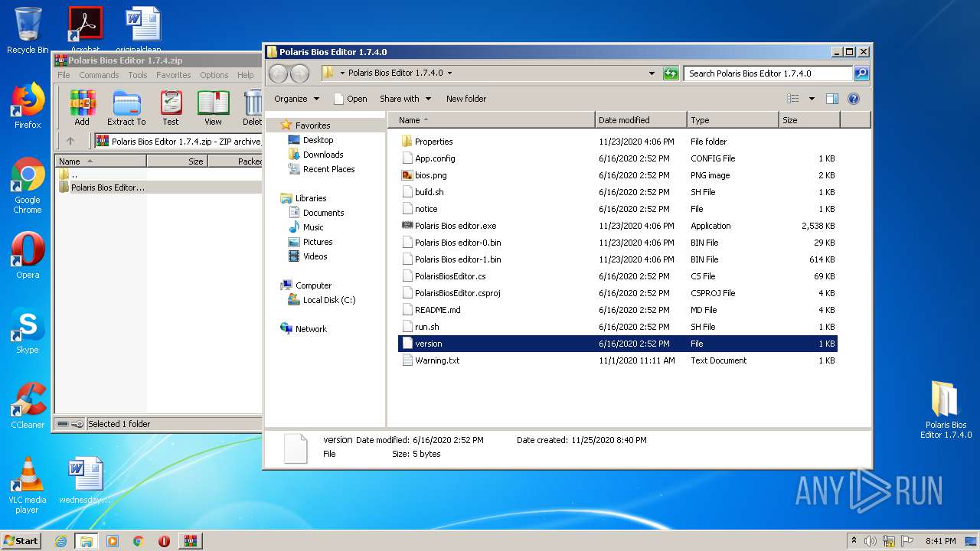Select the VLC media player desktop icon
The image size is (980, 551).
coord(28,485)
